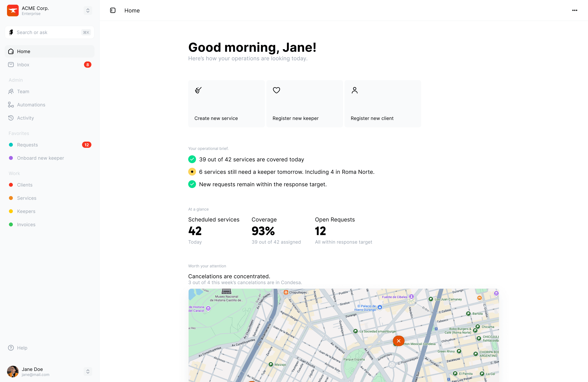The height and width of the screenshot is (382, 588).
Task: Click the heart icon on keeper card
Action: click(276, 90)
